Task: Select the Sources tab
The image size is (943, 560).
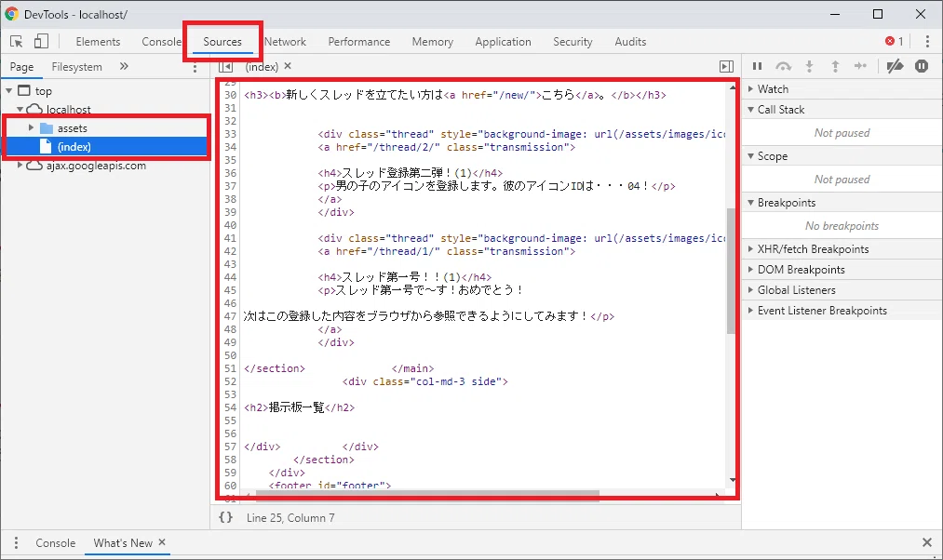Action: [222, 42]
